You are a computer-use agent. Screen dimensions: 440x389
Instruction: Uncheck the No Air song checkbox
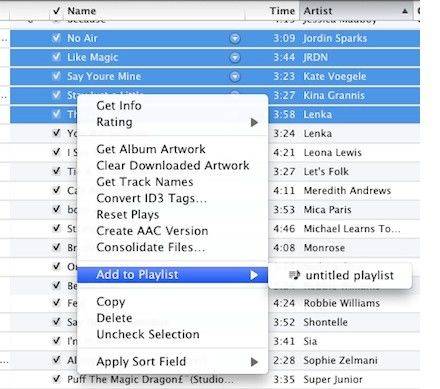coord(56,38)
